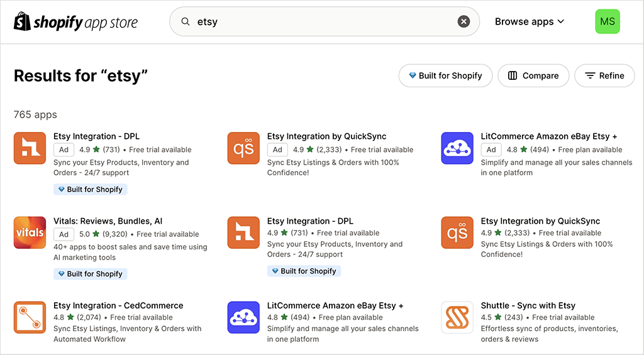Click the organic LitCommerce cloud icon
The width and height of the screenshot is (644, 355).
coord(243,317)
